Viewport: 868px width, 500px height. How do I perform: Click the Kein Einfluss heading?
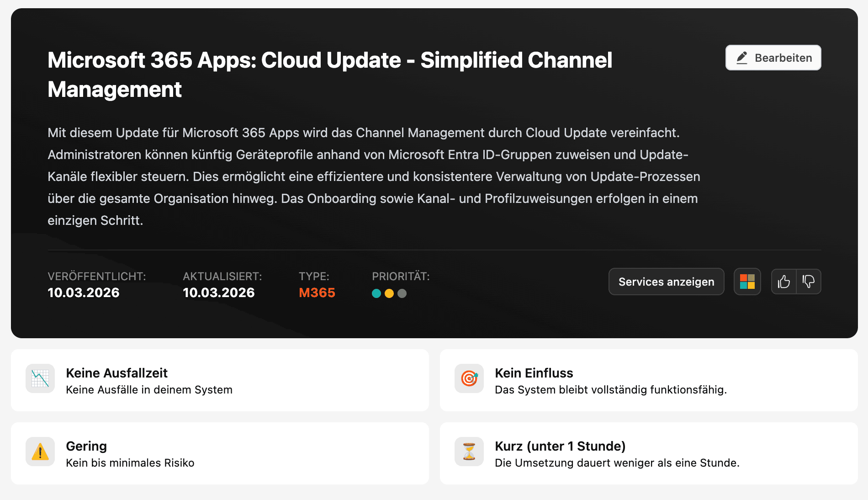[x=534, y=373]
